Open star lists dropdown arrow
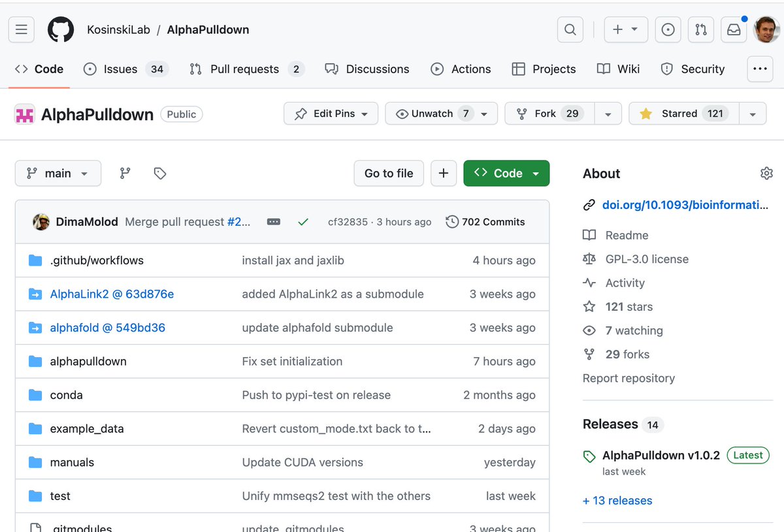 753,114
